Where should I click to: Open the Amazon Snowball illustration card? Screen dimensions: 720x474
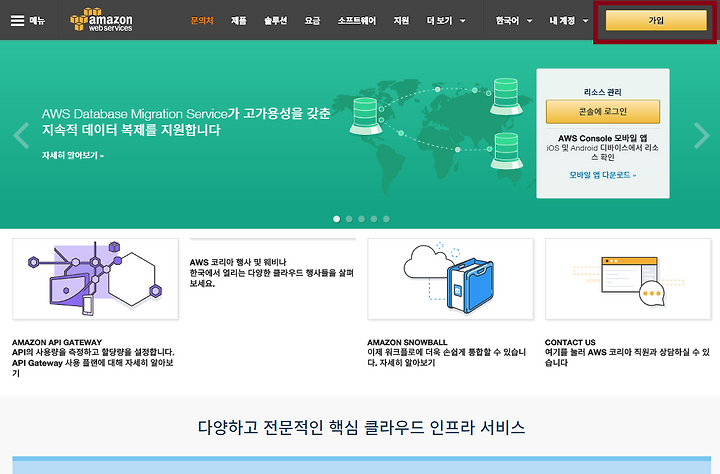click(x=450, y=279)
